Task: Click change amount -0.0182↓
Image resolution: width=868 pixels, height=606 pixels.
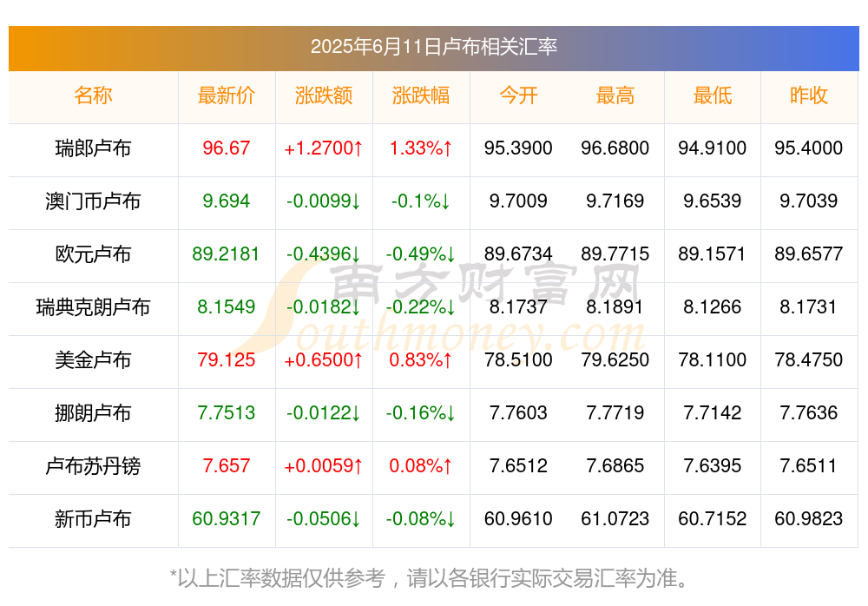Action: 323,306
